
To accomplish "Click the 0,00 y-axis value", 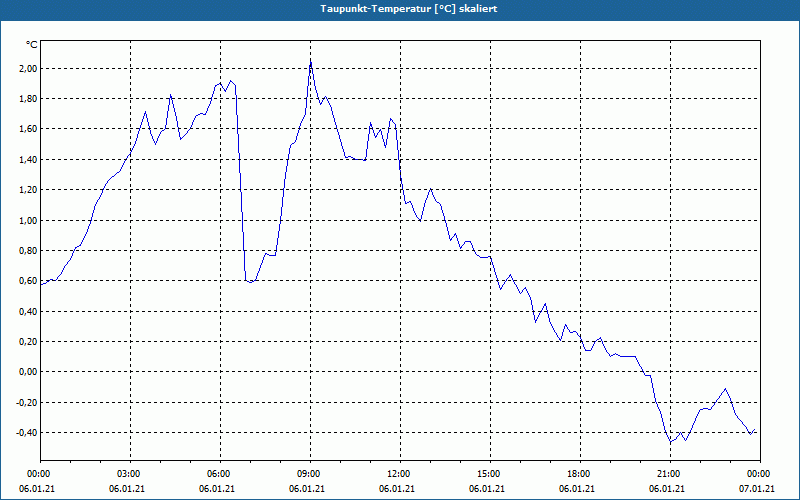I will point(27,372).
